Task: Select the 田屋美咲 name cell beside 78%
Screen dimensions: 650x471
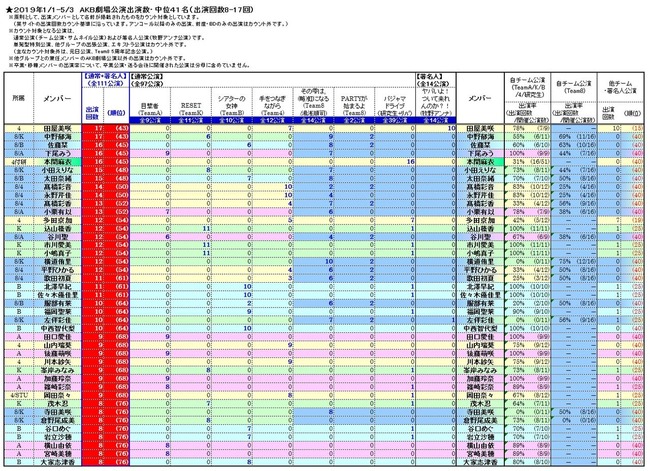Action: 480,129
